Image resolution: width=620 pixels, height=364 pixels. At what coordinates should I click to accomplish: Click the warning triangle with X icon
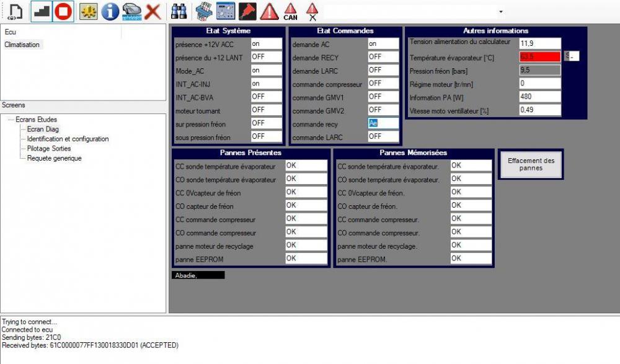pos(312,12)
